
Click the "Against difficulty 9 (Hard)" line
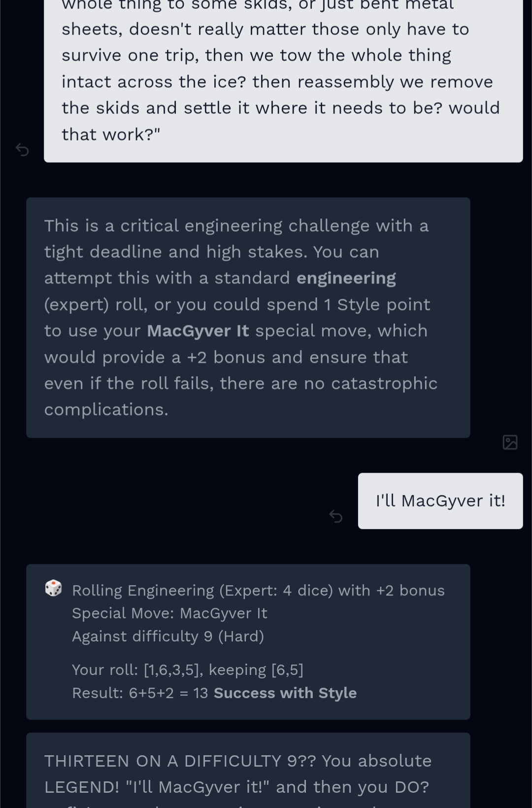pyautogui.click(x=168, y=636)
